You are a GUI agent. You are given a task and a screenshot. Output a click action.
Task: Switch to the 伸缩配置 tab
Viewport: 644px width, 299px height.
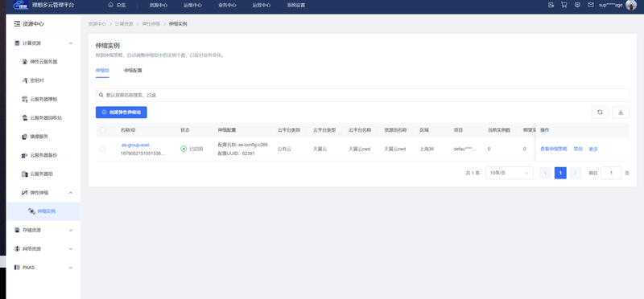click(133, 71)
